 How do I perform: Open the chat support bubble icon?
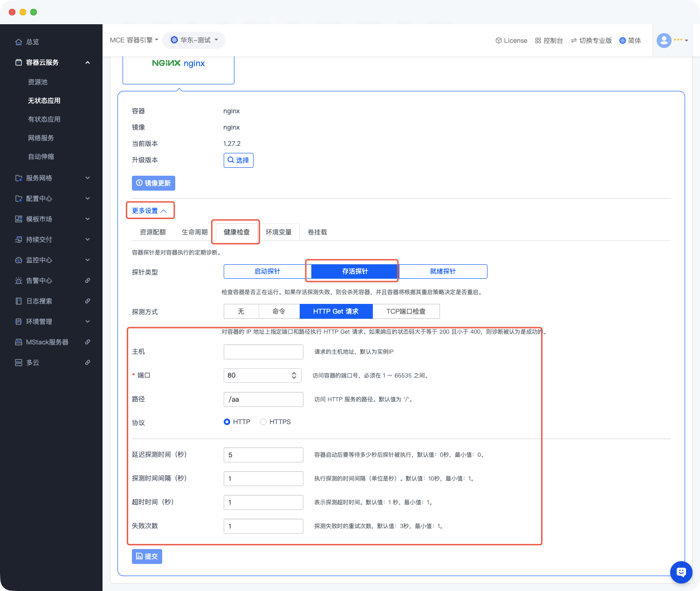(681, 572)
